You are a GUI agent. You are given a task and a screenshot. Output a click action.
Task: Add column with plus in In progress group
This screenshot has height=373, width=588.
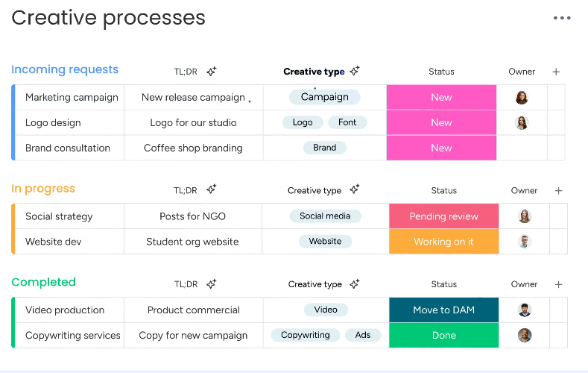[x=558, y=191]
